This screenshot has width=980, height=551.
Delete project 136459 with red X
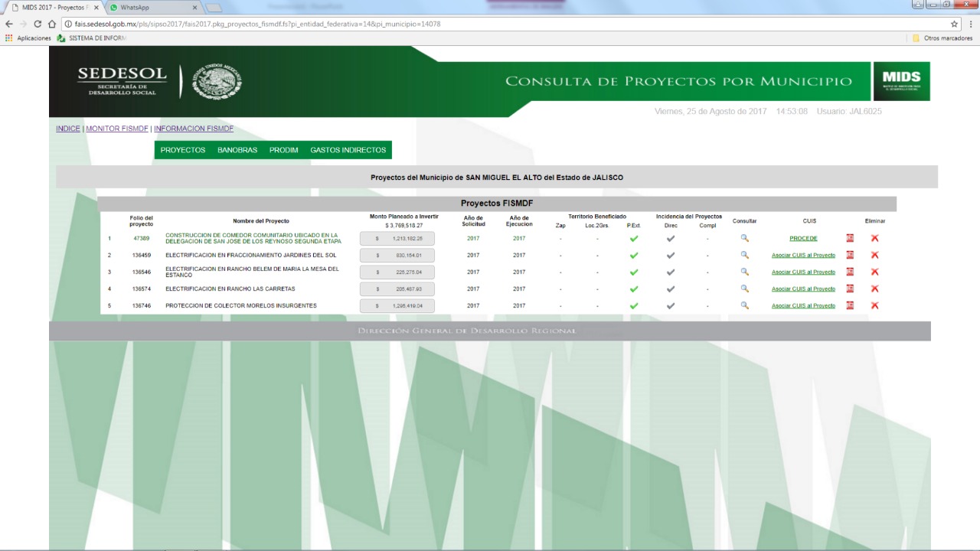[x=874, y=255]
